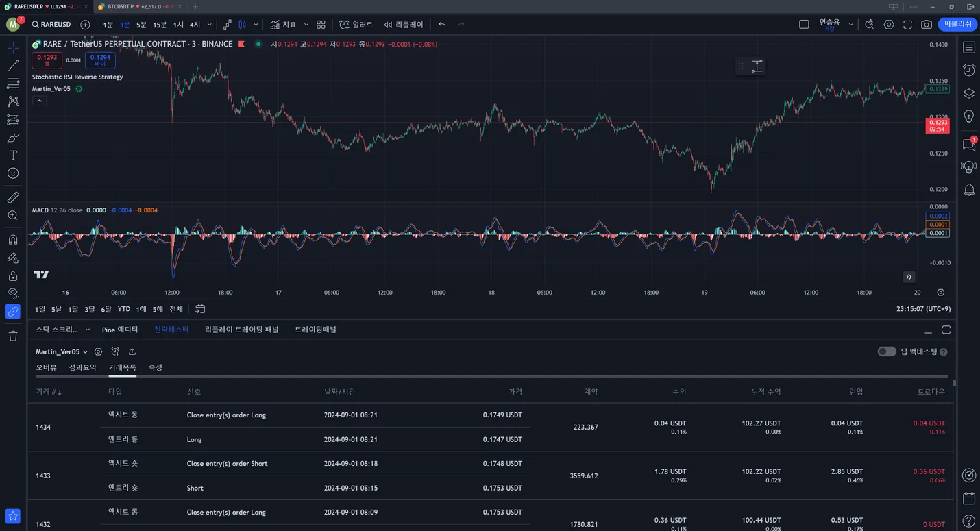Click the add symbol plus icon
Screen dimensions: 980x531
coord(85,25)
